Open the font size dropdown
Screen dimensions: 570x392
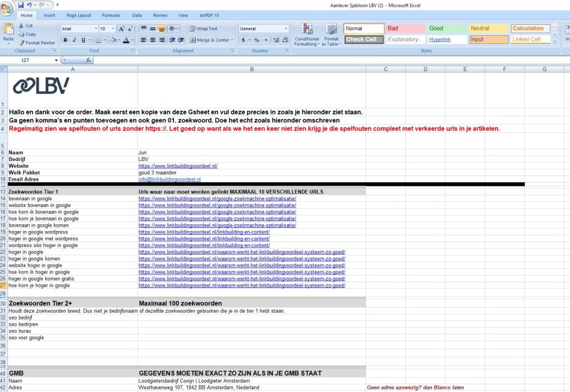pos(113,28)
